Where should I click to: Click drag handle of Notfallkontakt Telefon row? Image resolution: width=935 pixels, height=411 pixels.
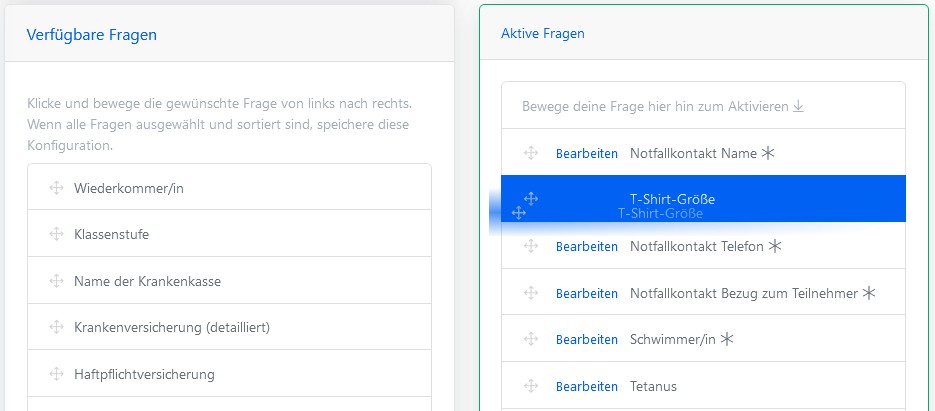coord(531,246)
